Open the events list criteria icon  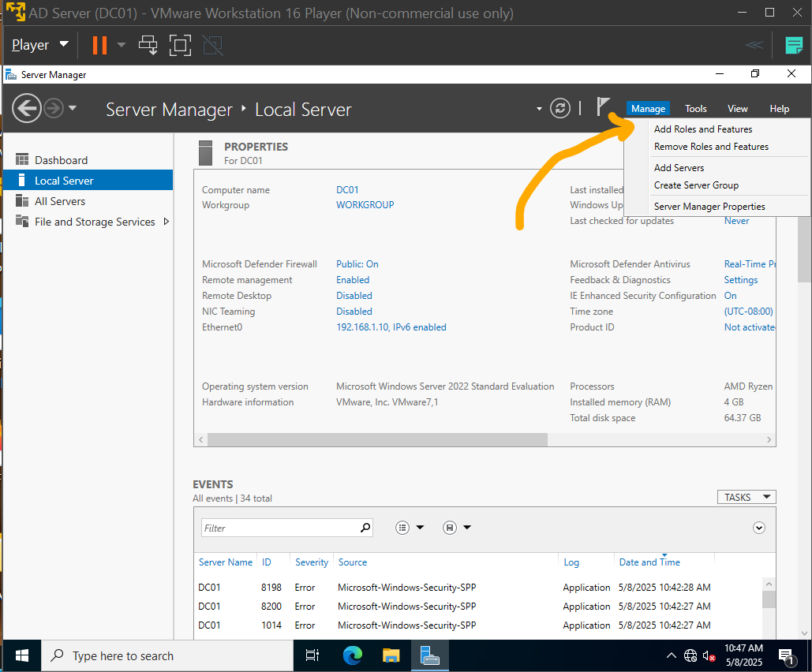(402, 528)
